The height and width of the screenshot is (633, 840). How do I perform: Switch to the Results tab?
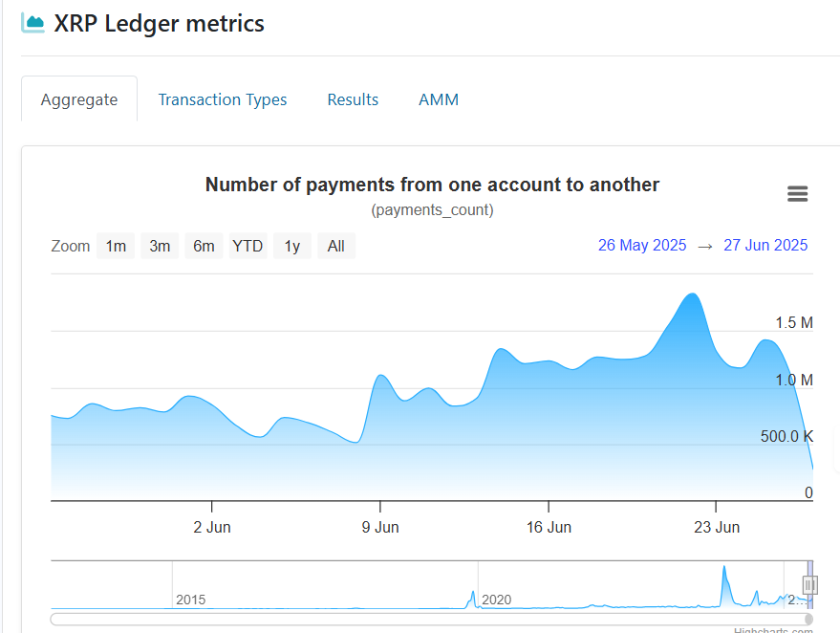[x=353, y=99]
